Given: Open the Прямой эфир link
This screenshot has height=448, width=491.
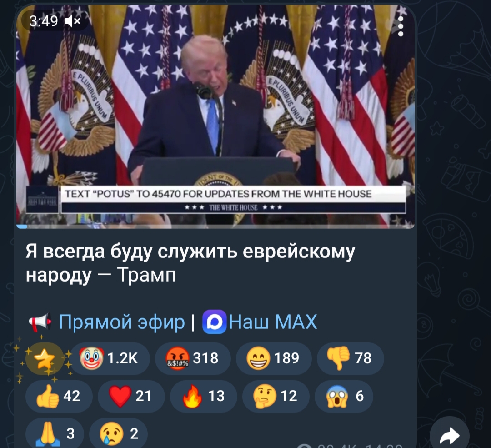Looking at the screenshot, I should click(x=122, y=322).
